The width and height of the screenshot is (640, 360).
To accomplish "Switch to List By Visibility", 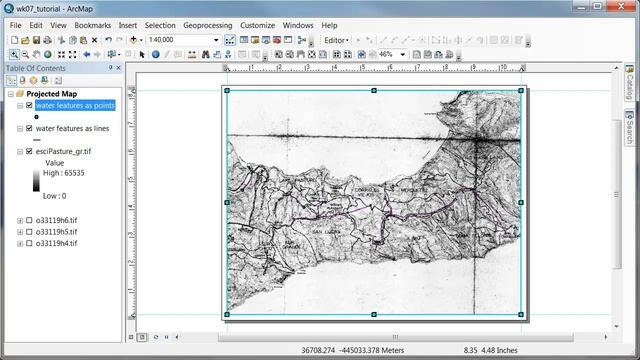I will coord(33,80).
